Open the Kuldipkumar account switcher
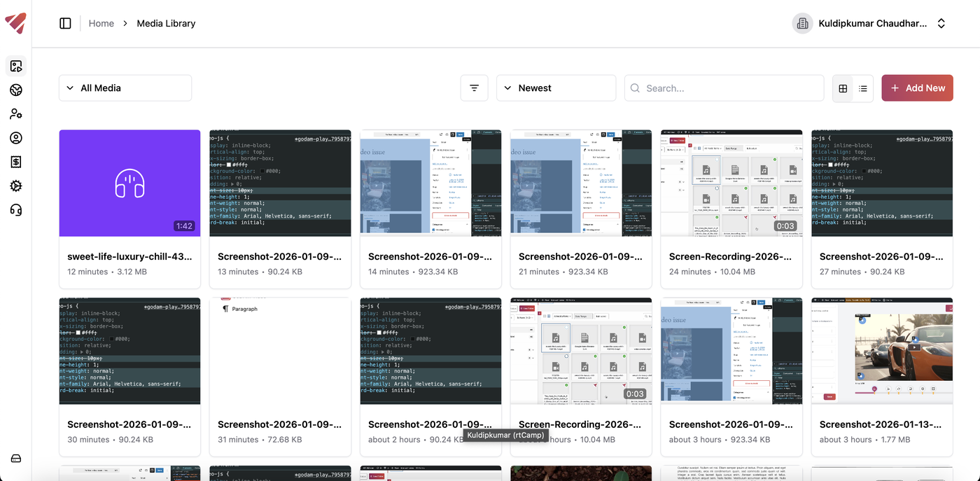 pos(871,23)
